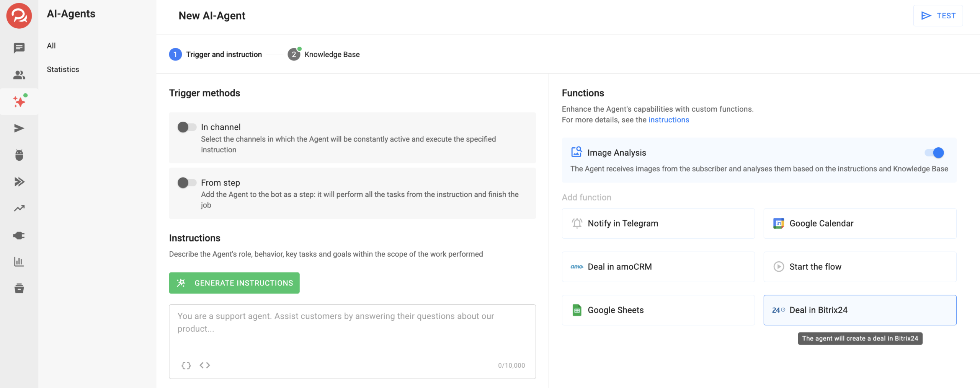980x388 pixels.
Task: Enable the From step trigger toggle
Action: click(187, 183)
